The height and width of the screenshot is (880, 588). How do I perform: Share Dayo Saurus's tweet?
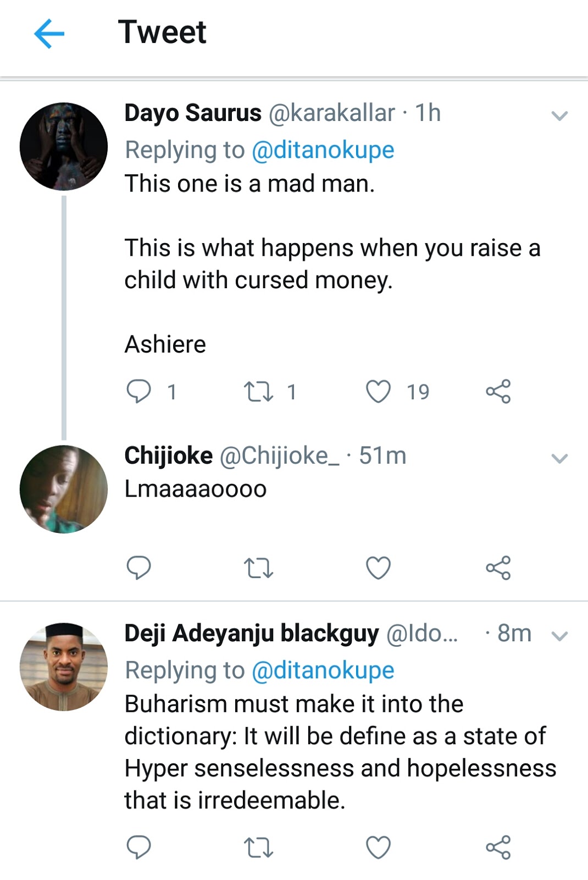498,392
